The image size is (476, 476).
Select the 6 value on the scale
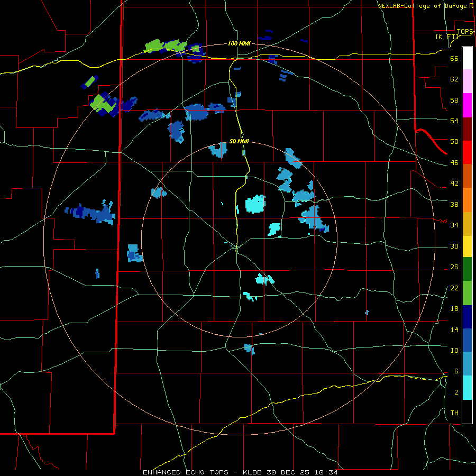tap(456, 371)
